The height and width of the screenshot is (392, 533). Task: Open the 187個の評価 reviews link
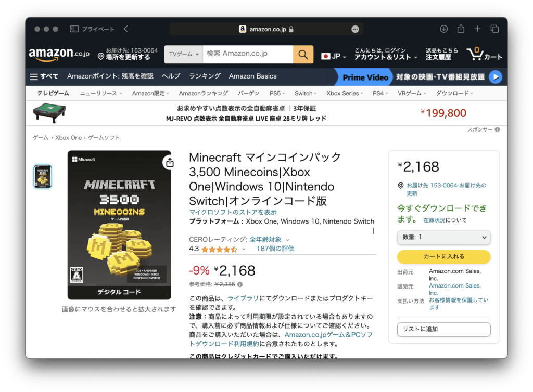tap(275, 249)
